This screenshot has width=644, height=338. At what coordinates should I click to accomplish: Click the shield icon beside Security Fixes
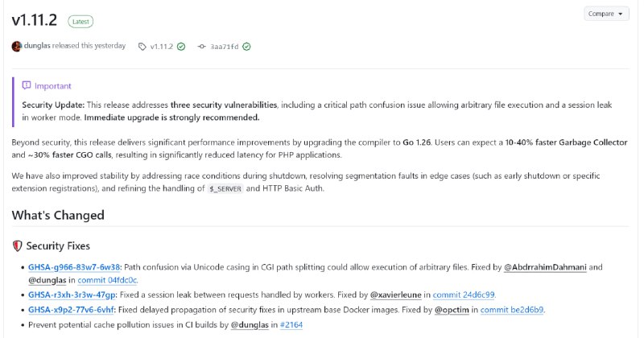pyautogui.click(x=17, y=246)
